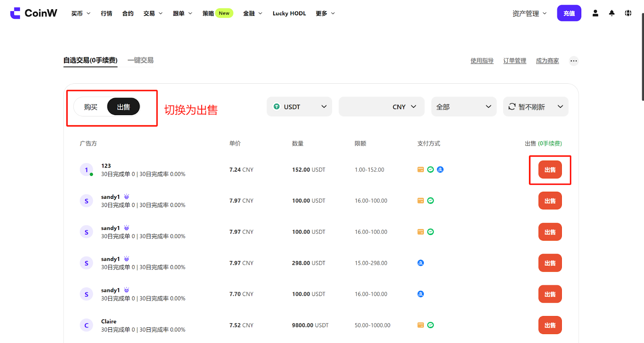Click the limit 50.00-1000.00
The width and height of the screenshot is (644, 343).
point(372,325)
